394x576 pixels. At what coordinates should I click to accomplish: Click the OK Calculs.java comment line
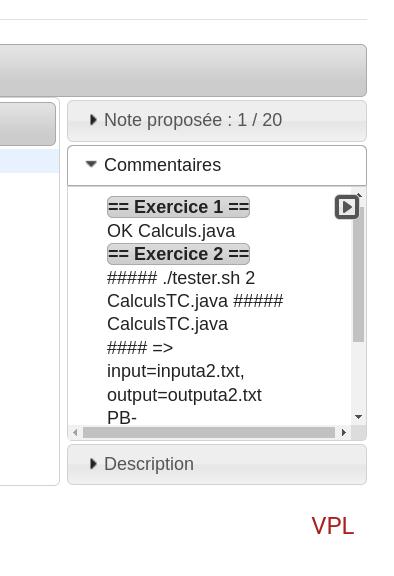171,231
